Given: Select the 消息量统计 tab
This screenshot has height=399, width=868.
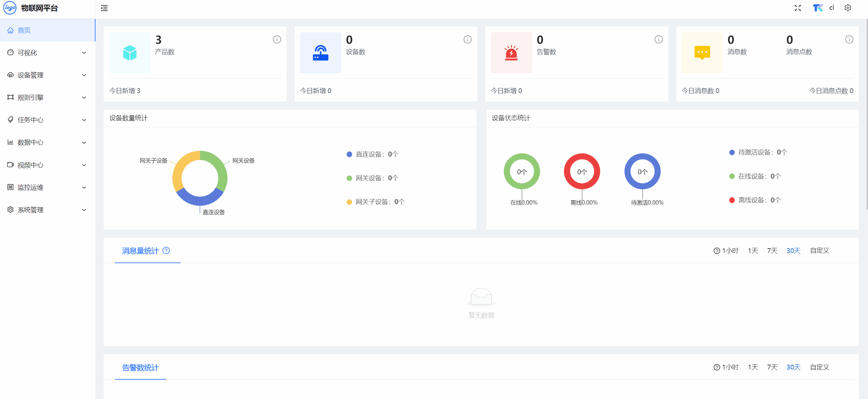Looking at the screenshot, I should pyautogui.click(x=140, y=251).
